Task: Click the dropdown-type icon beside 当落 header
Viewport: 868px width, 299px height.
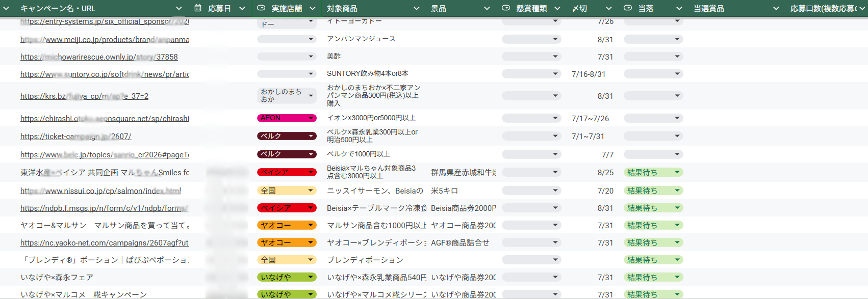Action: pos(628,8)
